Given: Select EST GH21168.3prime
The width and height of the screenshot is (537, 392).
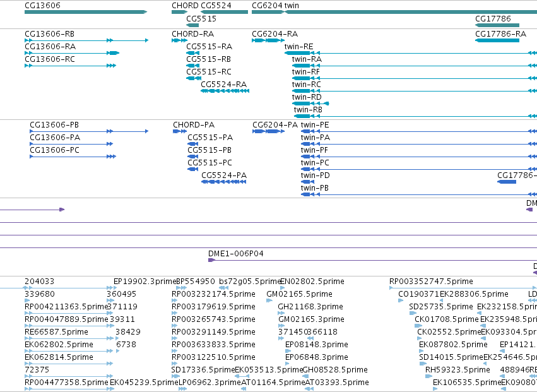Looking at the screenshot, I should (310, 307).
